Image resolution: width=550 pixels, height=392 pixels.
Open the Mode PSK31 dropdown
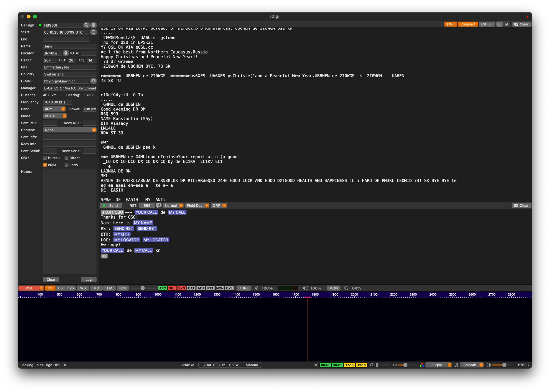55,116
